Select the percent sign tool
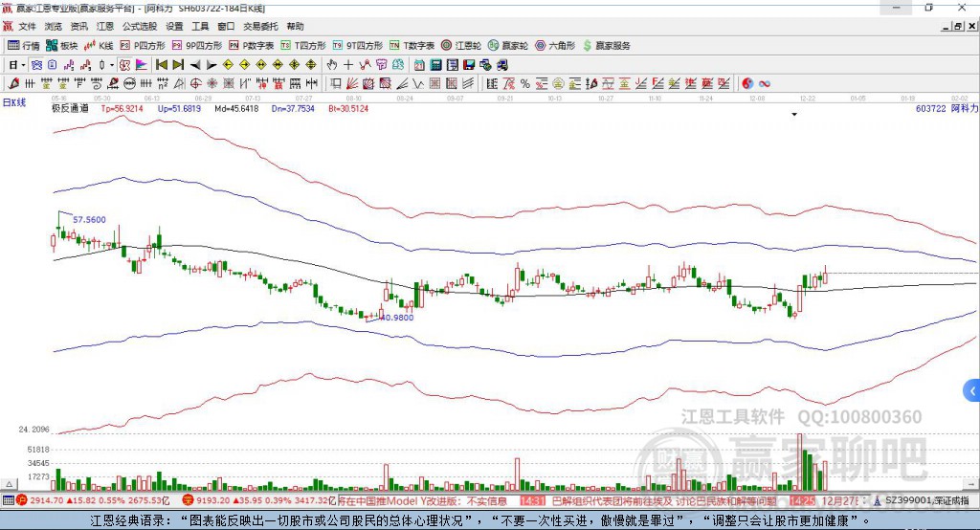 point(525,83)
